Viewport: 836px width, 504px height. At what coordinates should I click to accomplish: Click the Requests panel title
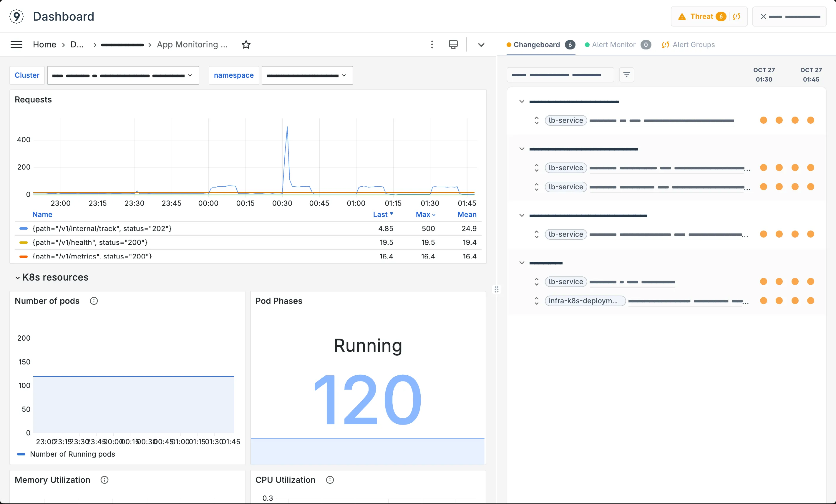[x=33, y=100]
